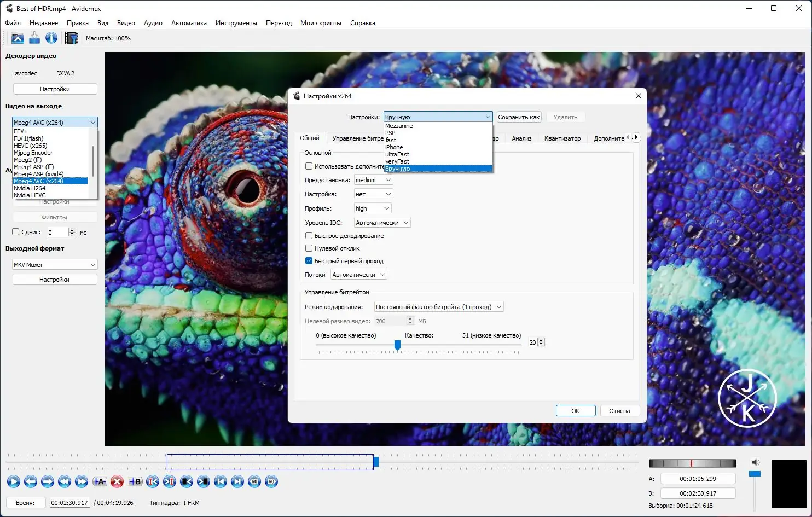The width and height of the screenshot is (812, 517).
Task: Toggle the 'Нулевой отклик' checkbox
Action: click(309, 248)
